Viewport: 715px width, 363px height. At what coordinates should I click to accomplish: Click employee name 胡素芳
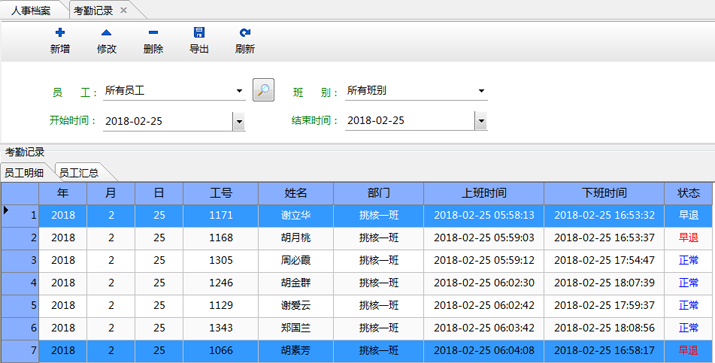pos(296,350)
